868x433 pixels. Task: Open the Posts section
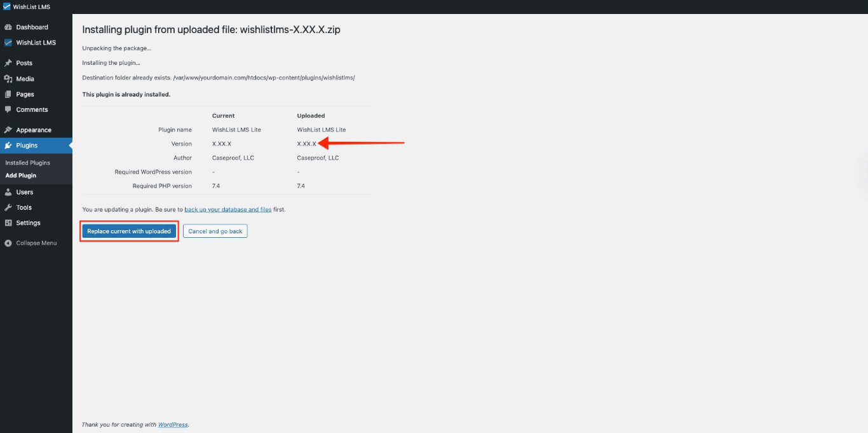[x=24, y=63]
